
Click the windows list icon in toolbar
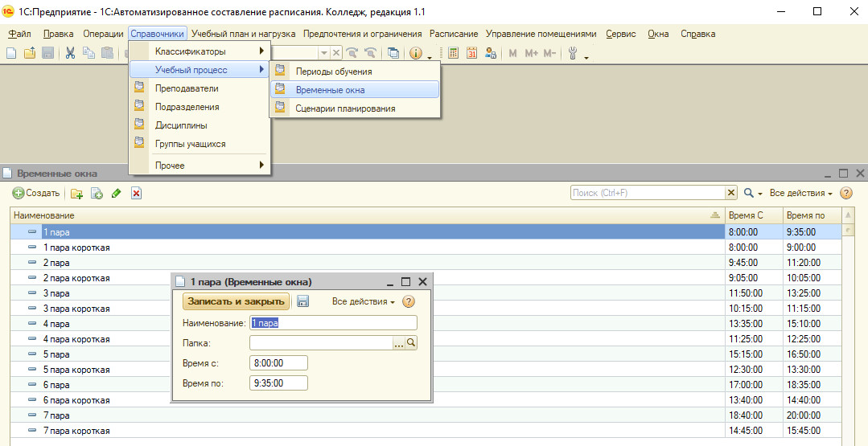(x=393, y=53)
